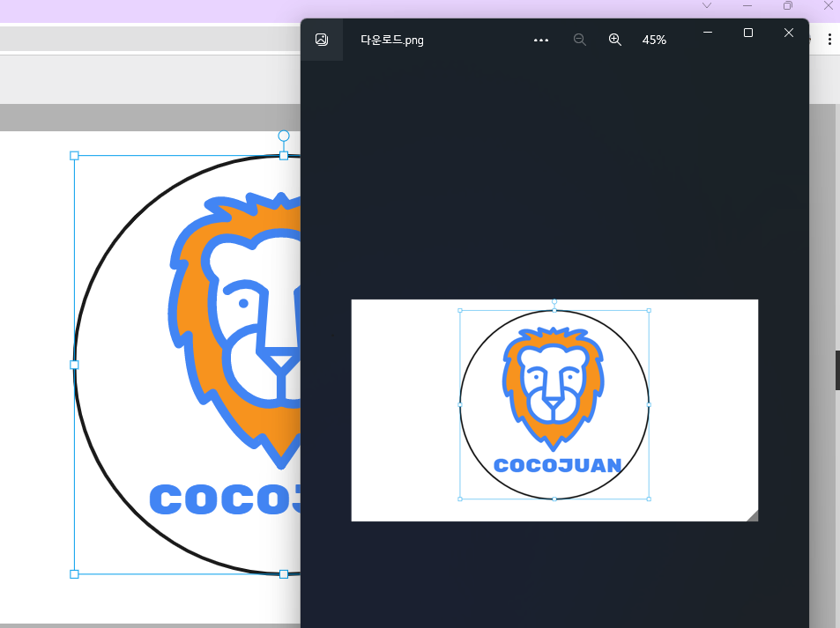Click the top-left selection handle of the logo
The height and width of the screenshot is (628, 840).
74,156
